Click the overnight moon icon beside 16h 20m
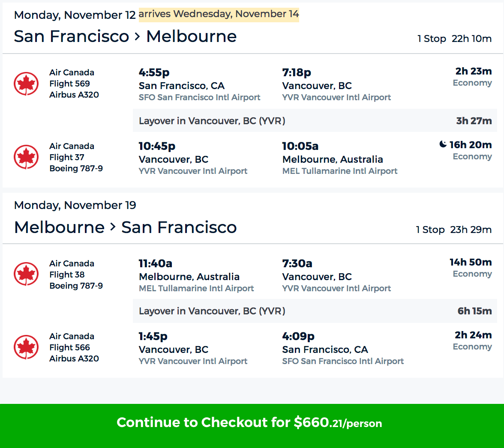This screenshot has width=504, height=448. 443,145
